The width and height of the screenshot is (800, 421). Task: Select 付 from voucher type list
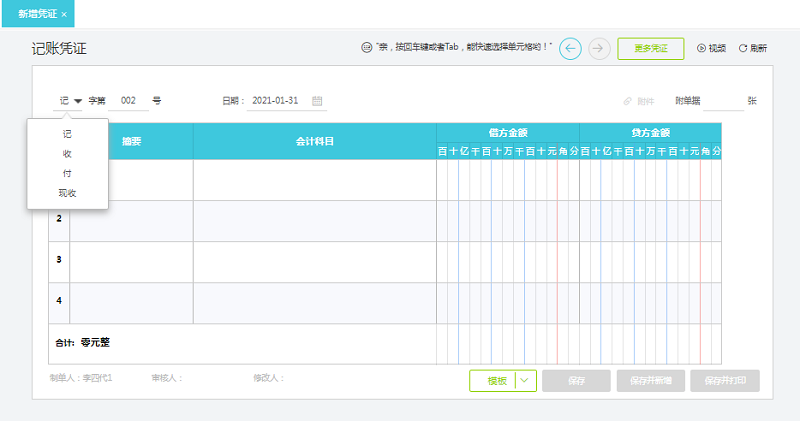[67, 173]
